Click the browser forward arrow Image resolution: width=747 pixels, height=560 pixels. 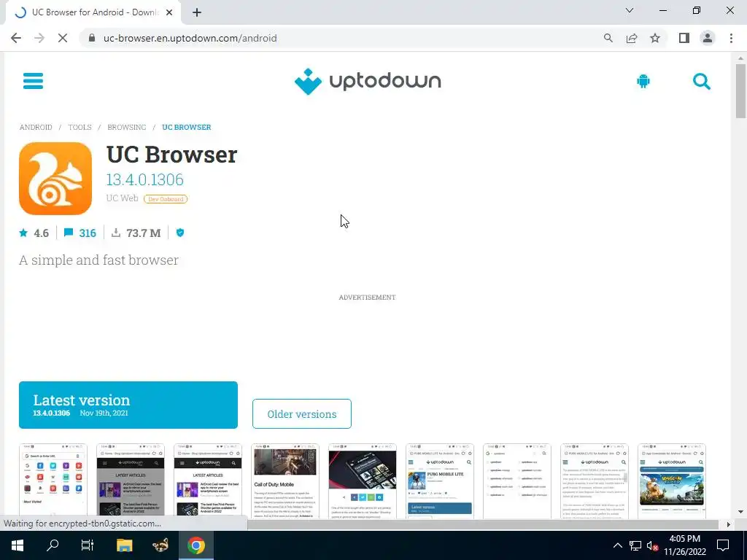39,38
